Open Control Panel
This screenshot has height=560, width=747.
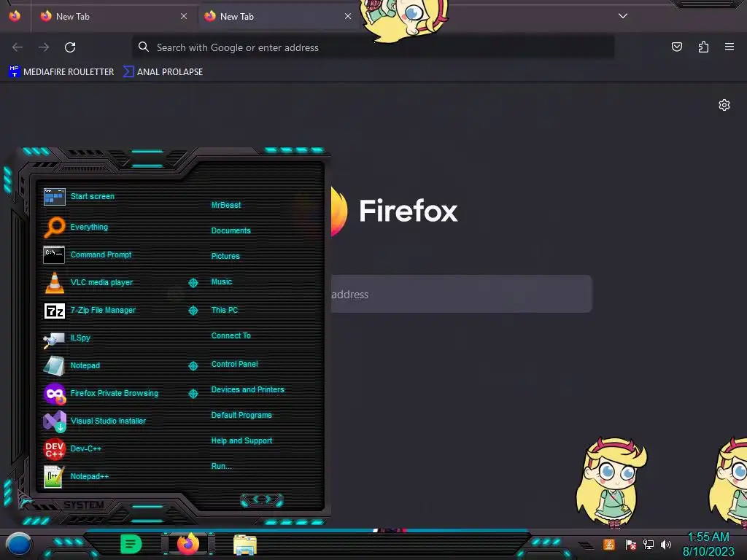[234, 364]
